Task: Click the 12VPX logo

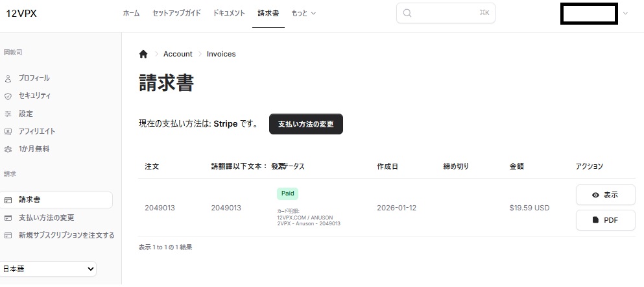Action: 21,13
